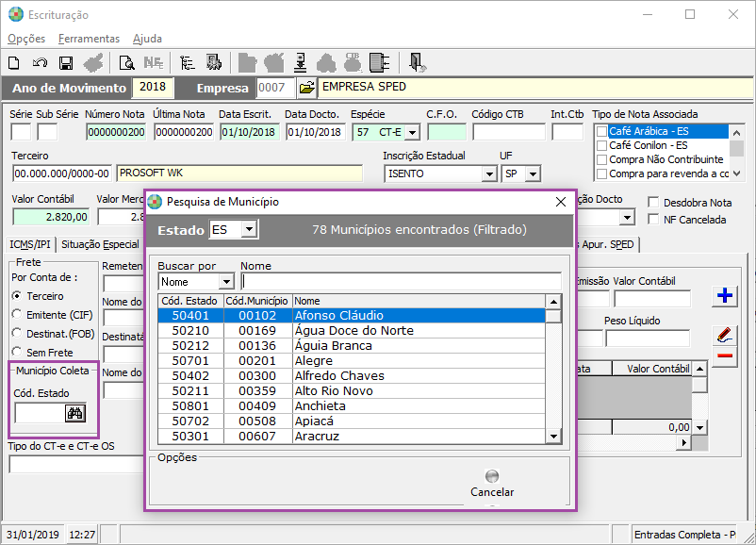Open the document preview magnifier icon
Image resolution: width=756 pixels, height=545 pixels.
coord(127,63)
